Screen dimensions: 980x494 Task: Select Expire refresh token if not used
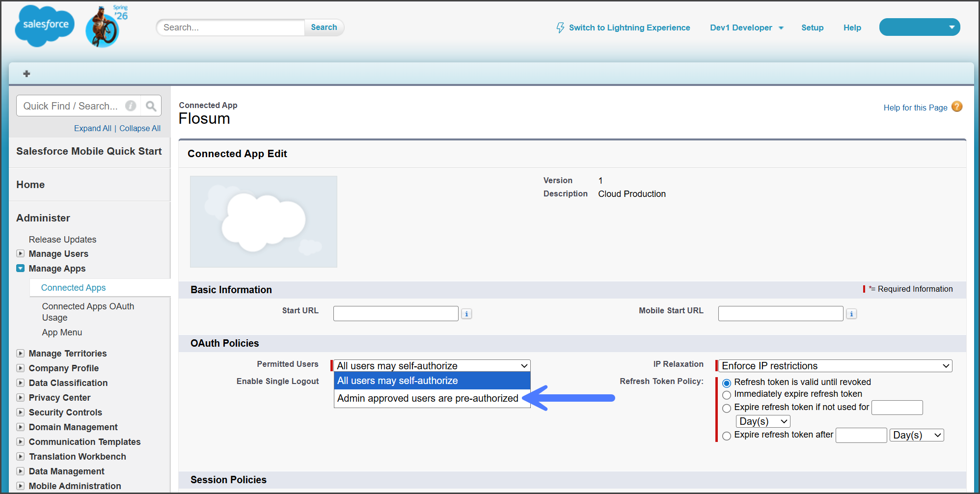pos(727,408)
